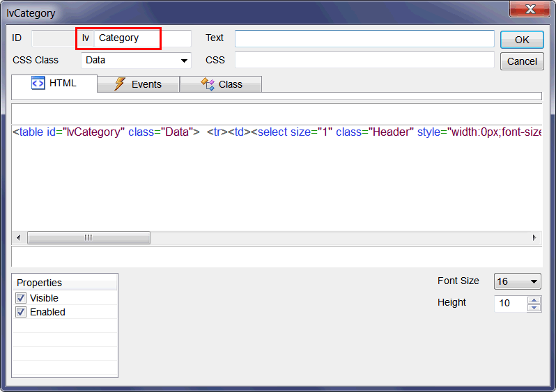Click the scroll right arrow

534,237
